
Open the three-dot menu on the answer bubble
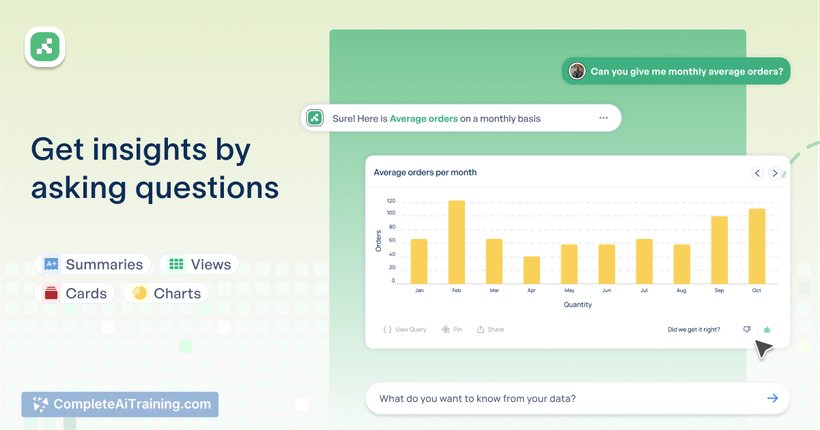pyautogui.click(x=603, y=118)
